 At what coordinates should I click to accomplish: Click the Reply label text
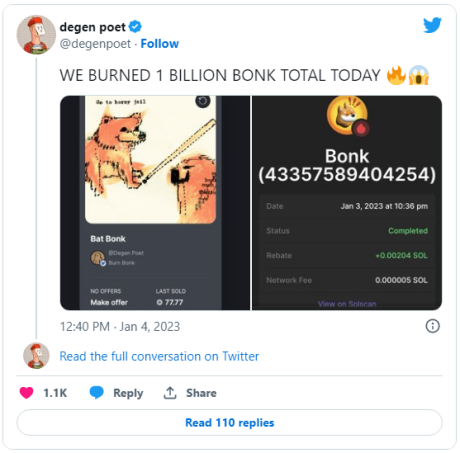[x=128, y=393]
